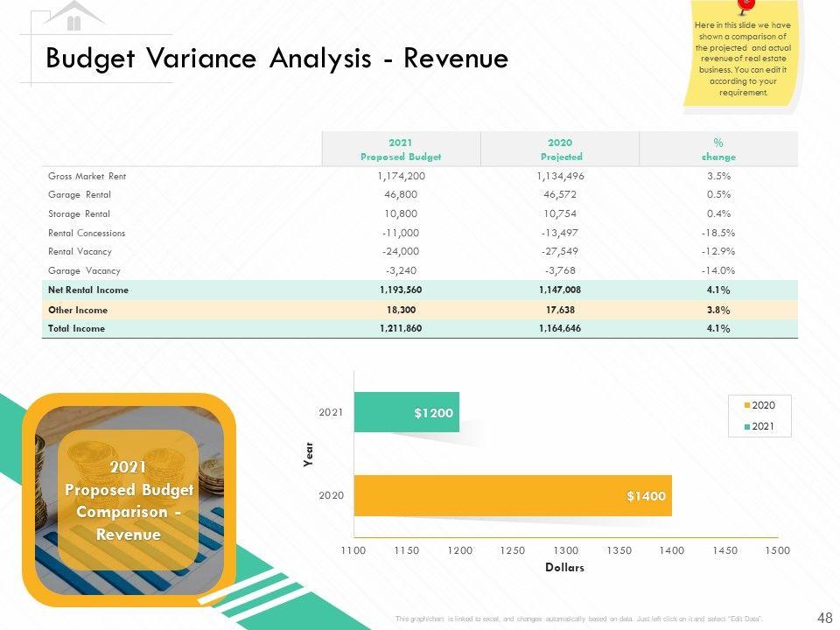Click the house logo icon
840x630 pixels.
[x=73, y=16]
